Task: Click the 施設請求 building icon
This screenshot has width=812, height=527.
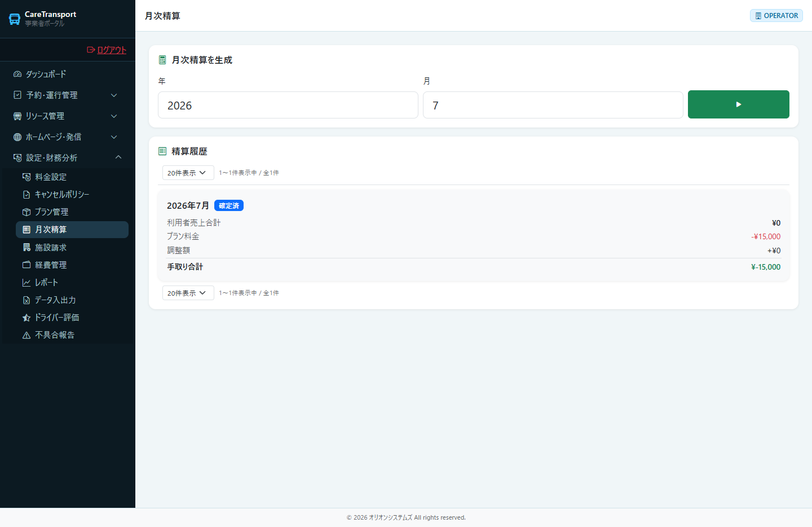Action: click(27, 248)
